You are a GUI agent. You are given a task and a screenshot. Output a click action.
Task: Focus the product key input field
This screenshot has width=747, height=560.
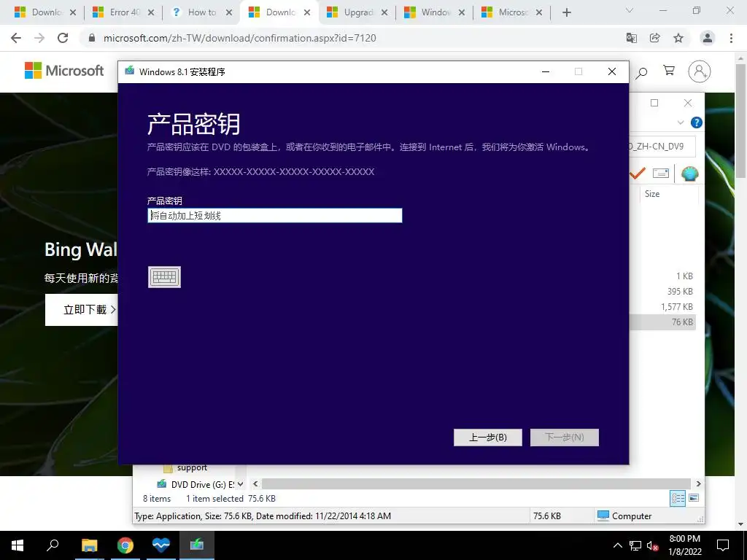(x=275, y=216)
